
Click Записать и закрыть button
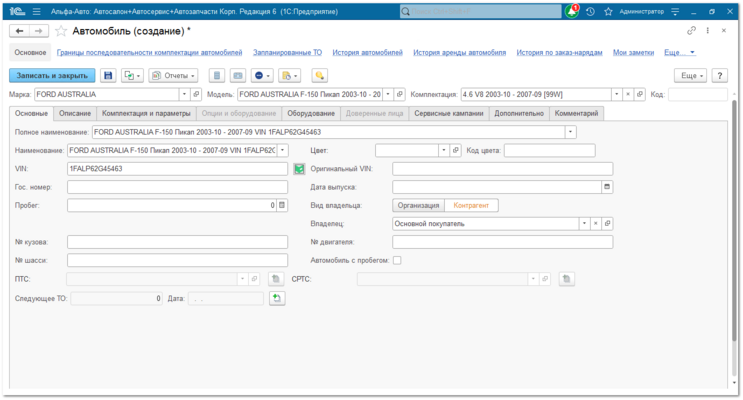pyautogui.click(x=52, y=75)
